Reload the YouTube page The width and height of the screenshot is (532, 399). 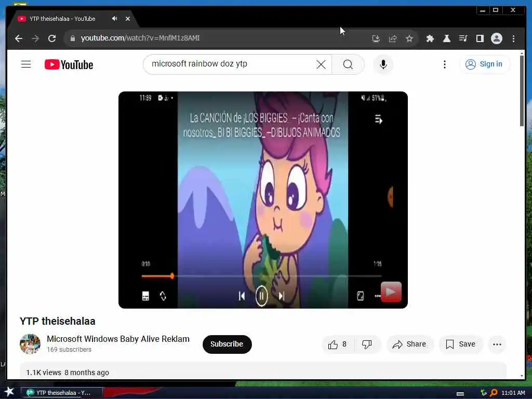tap(52, 38)
